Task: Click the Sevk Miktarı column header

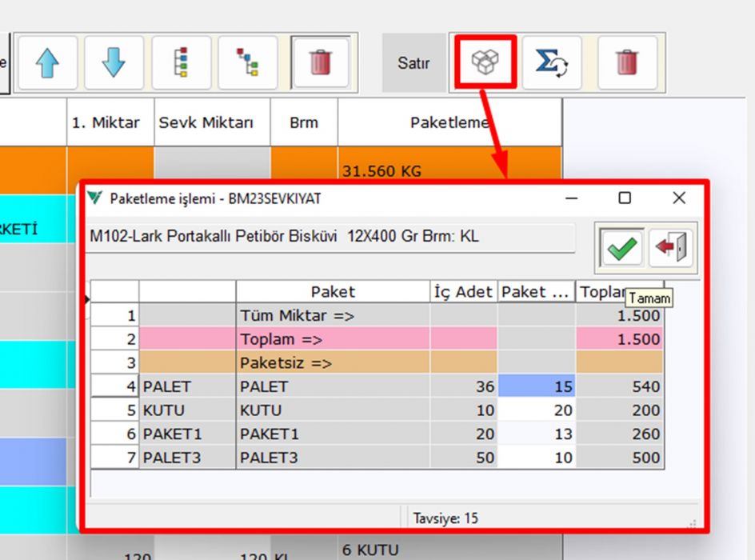Action: click(212, 122)
